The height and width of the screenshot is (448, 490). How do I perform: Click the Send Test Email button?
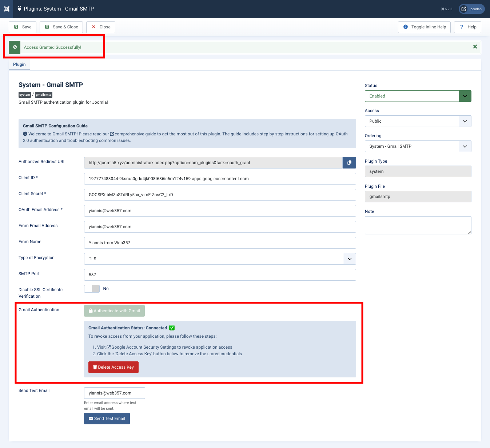click(x=107, y=419)
